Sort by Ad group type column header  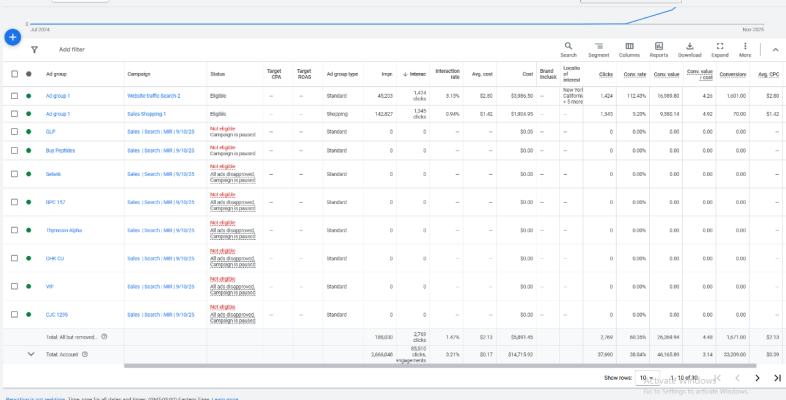[342, 74]
